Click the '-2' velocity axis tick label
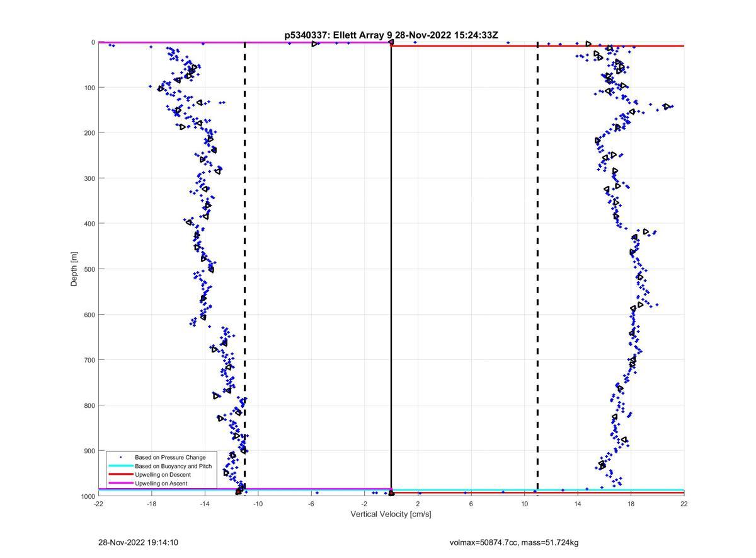The height and width of the screenshot is (558, 756). (x=364, y=504)
